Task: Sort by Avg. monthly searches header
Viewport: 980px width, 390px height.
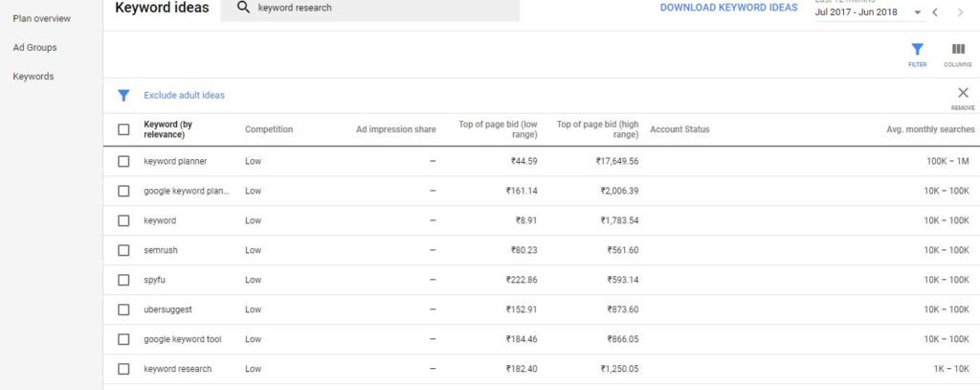Action: click(x=930, y=129)
